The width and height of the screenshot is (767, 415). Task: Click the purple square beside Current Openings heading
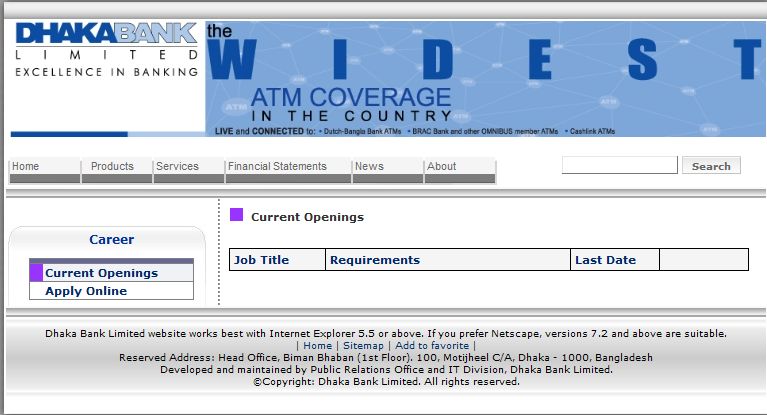pyautogui.click(x=236, y=214)
